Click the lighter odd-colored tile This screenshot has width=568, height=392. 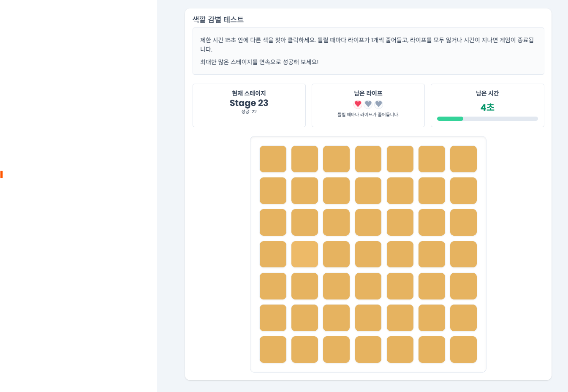pyautogui.click(x=304, y=254)
